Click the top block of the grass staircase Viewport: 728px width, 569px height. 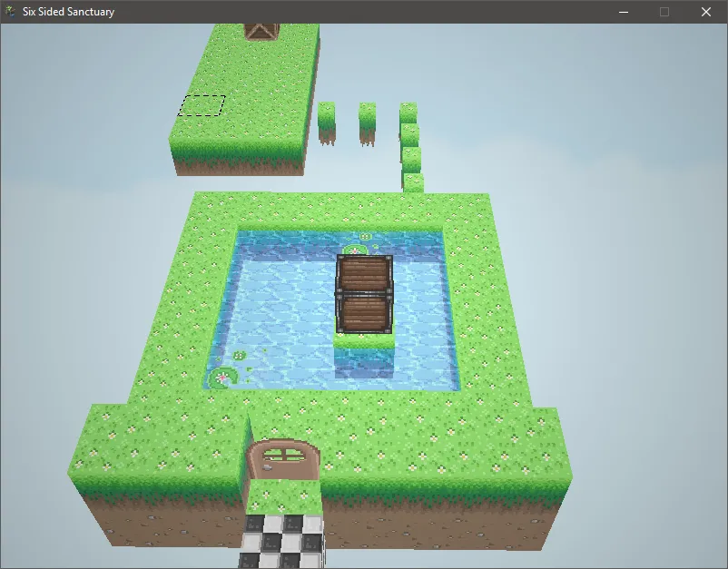[x=408, y=113]
